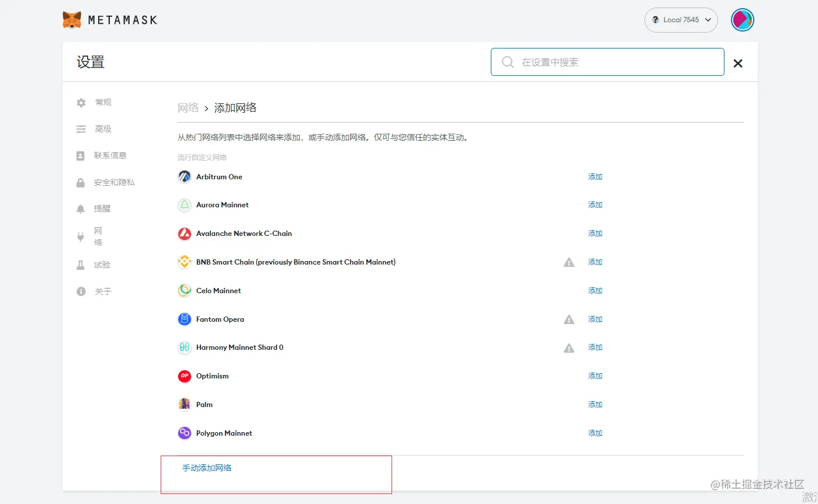The width and height of the screenshot is (818, 504).
Task: Click the contact card icon for 联系信息
Action: pos(81,156)
